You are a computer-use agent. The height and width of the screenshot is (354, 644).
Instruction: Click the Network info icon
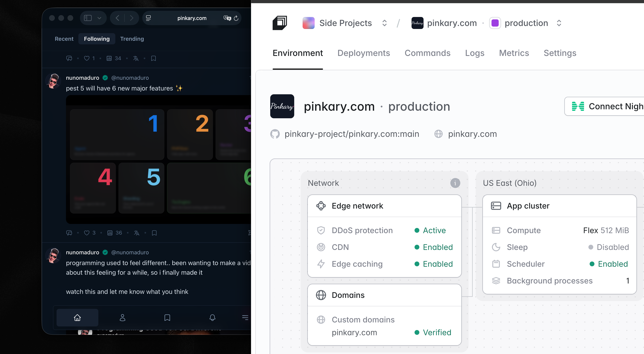point(455,183)
